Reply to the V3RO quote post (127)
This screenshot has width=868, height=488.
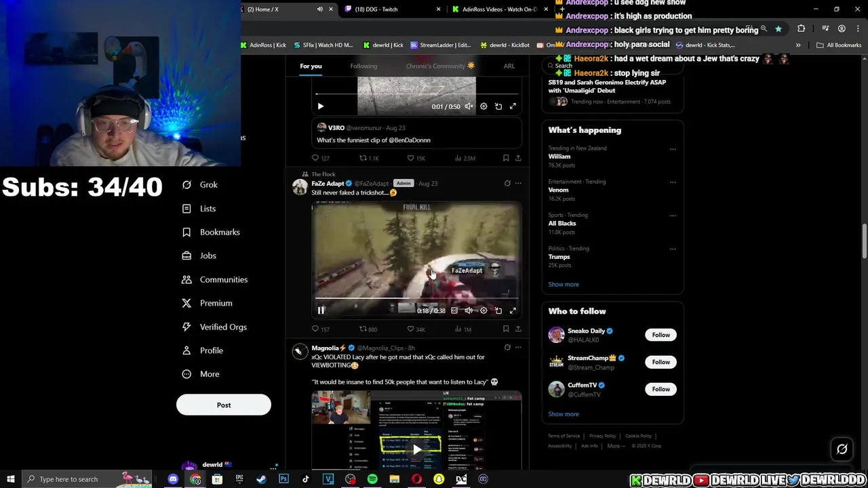[320, 158]
